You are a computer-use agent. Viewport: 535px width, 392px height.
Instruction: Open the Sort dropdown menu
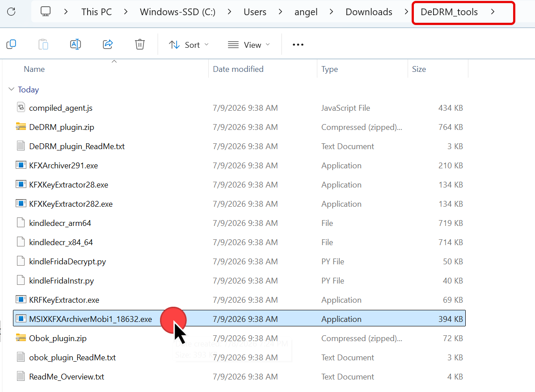pos(189,45)
